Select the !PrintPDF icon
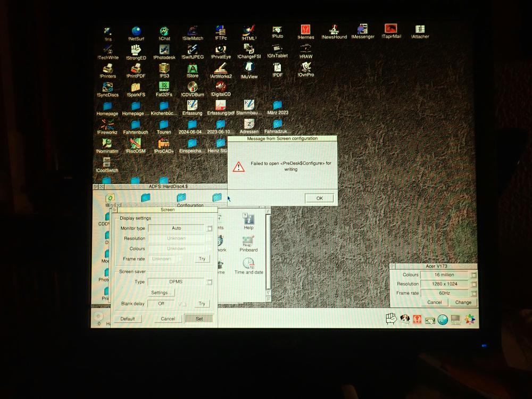Image resolution: width=532 pixels, height=399 pixels. [x=136, y=71]
